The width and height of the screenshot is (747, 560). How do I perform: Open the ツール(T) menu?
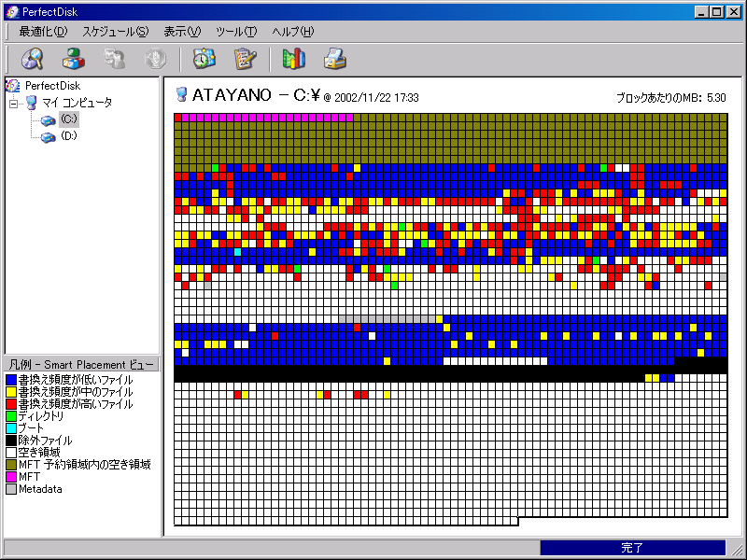coord(236,32)
